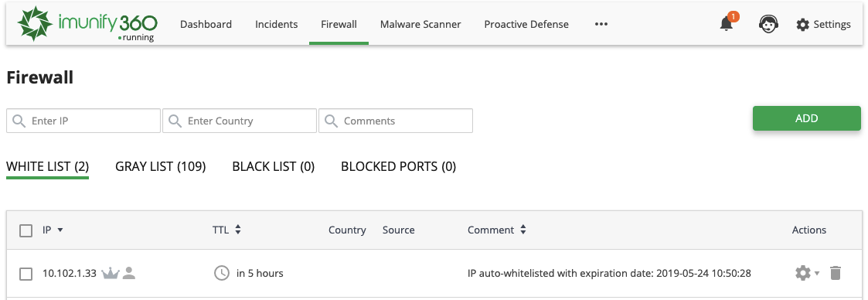
Task: Open the notifications bell icon
Action: click(x=727, y=24)
